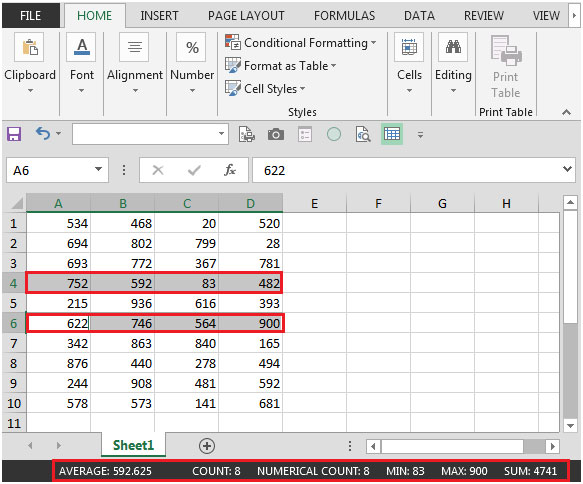
Task: Select column E header
Action: 315,203
